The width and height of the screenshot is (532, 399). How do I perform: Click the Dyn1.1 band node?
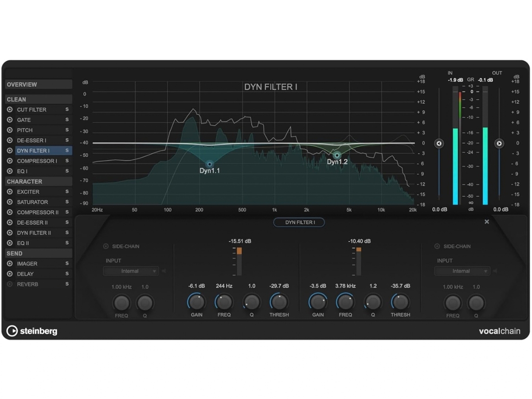coord(210,164)
